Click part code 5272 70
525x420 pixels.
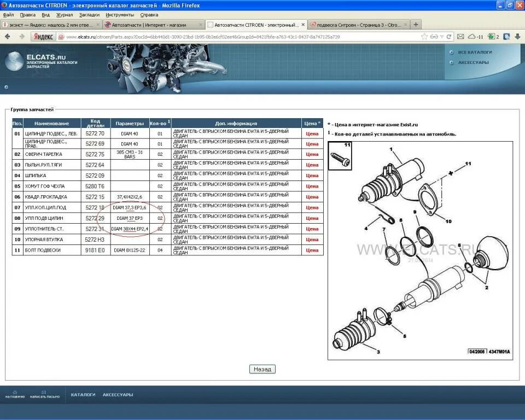tap(95, 133)
